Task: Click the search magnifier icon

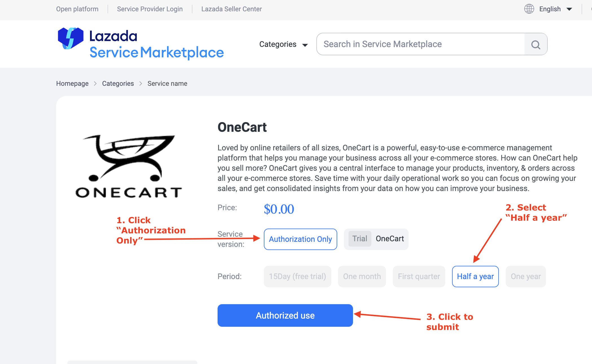Action: 536,44
